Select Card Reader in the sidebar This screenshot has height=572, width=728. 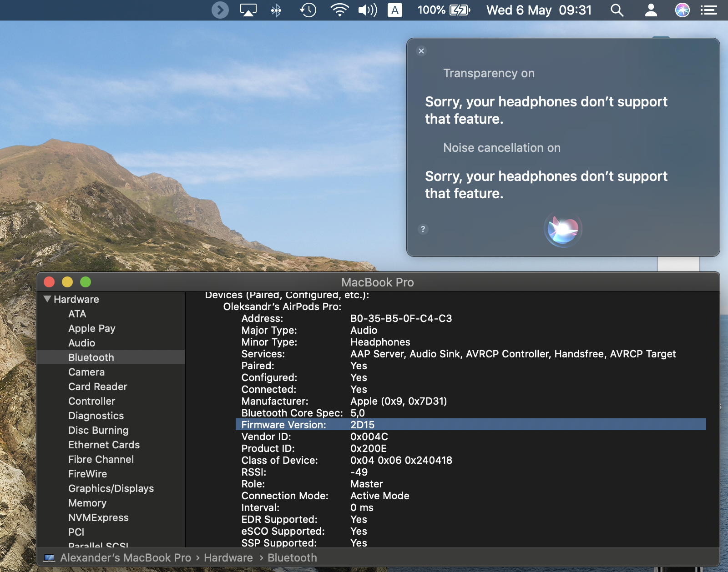(98, 386)
